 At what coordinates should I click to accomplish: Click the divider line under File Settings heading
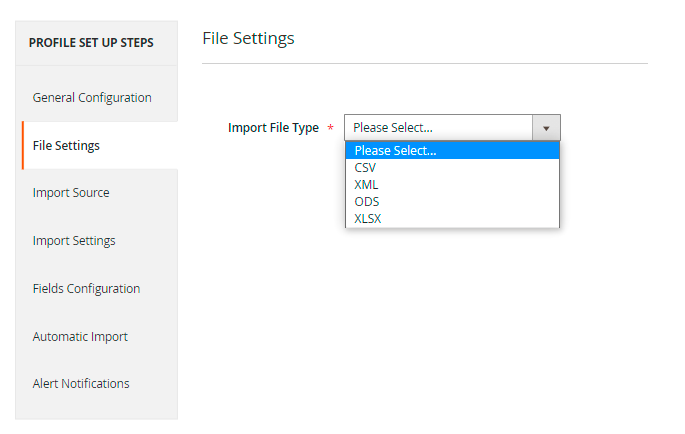coord(425,64)
